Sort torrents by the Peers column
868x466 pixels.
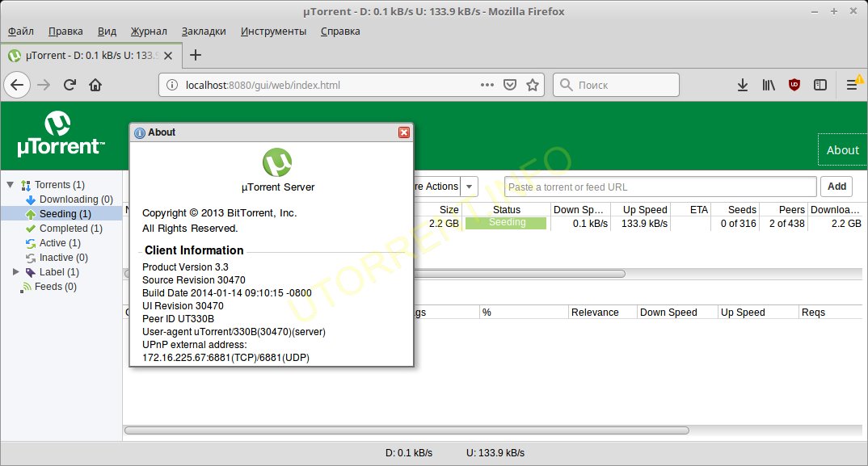784,210
